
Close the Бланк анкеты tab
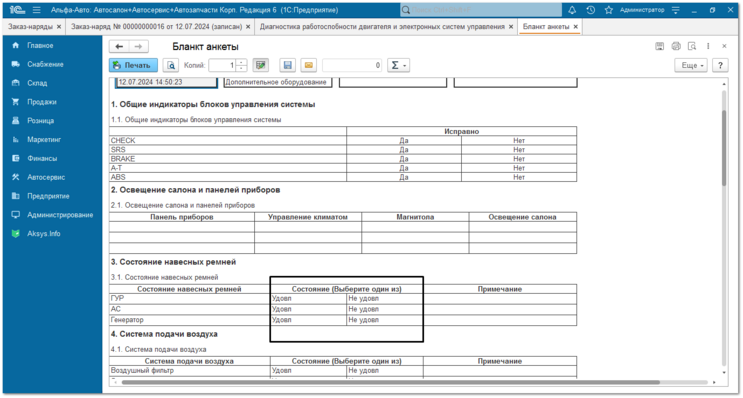[576, 27]
